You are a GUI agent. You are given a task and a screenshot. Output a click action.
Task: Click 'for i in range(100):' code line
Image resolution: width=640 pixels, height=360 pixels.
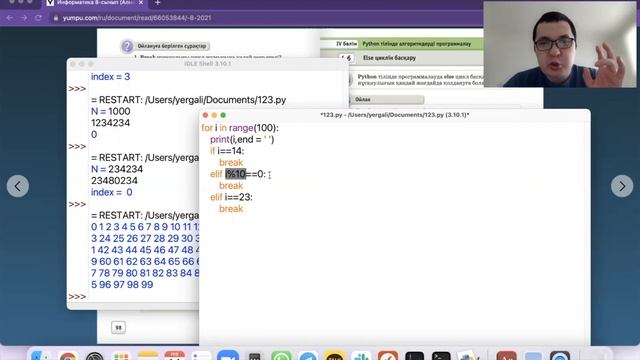240,128
